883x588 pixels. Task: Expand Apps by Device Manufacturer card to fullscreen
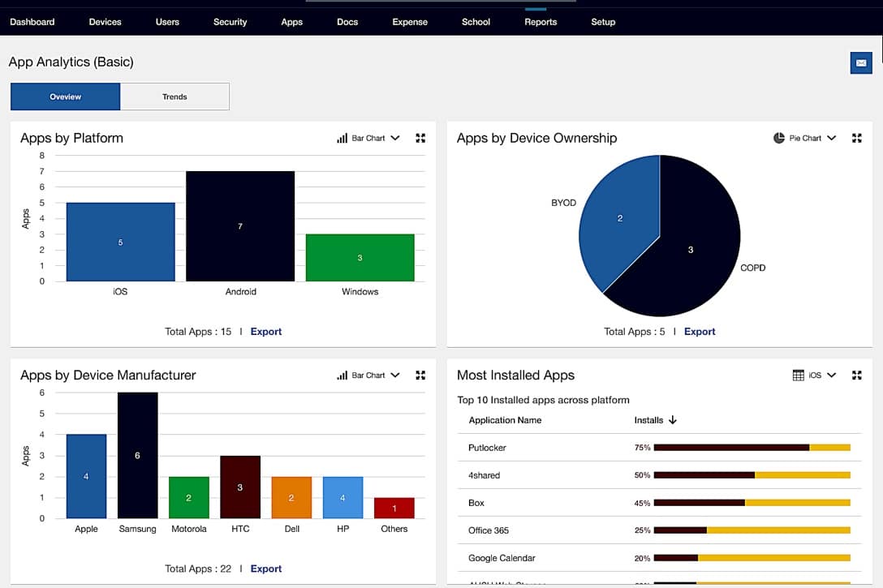point(420,375)
